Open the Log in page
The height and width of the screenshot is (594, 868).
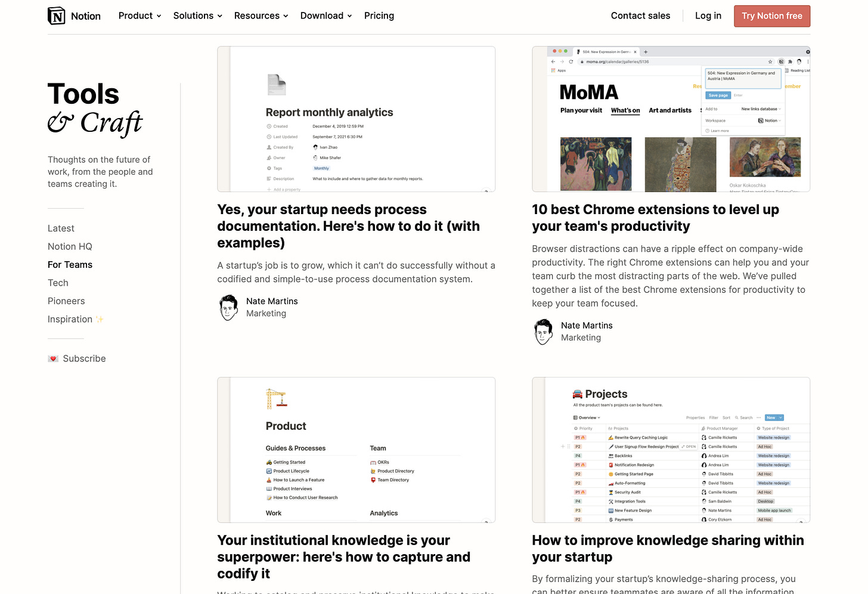point(708,16)
